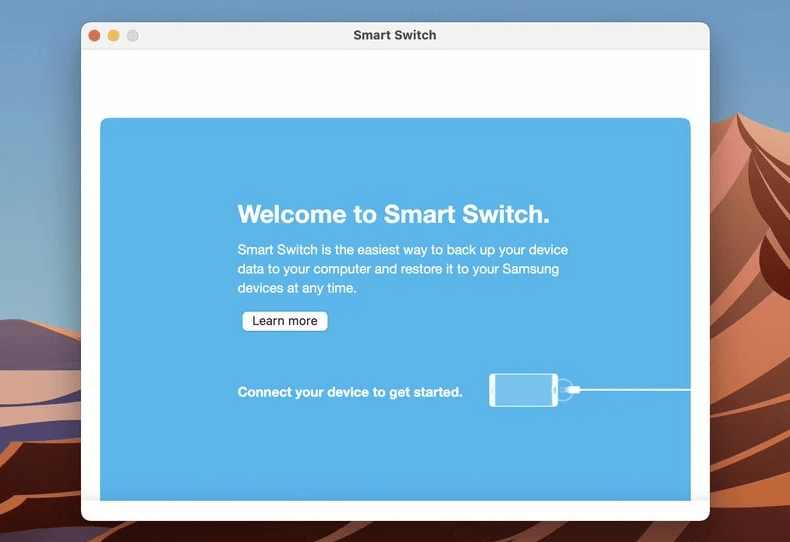Image resolution: width=790 pixels, height=542 pixels.
Task: Click the Smart Switch description paragraph
Action: tap(403, 269)
